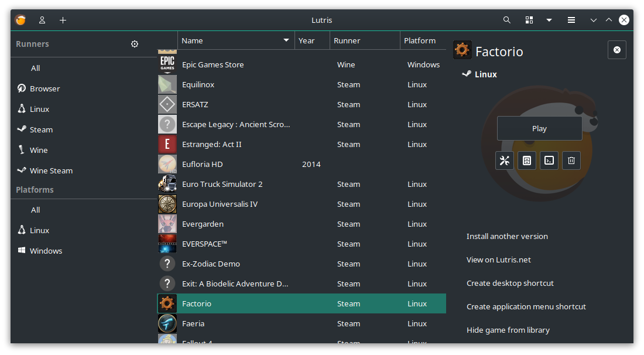Sort by the Runner column header

365,40
